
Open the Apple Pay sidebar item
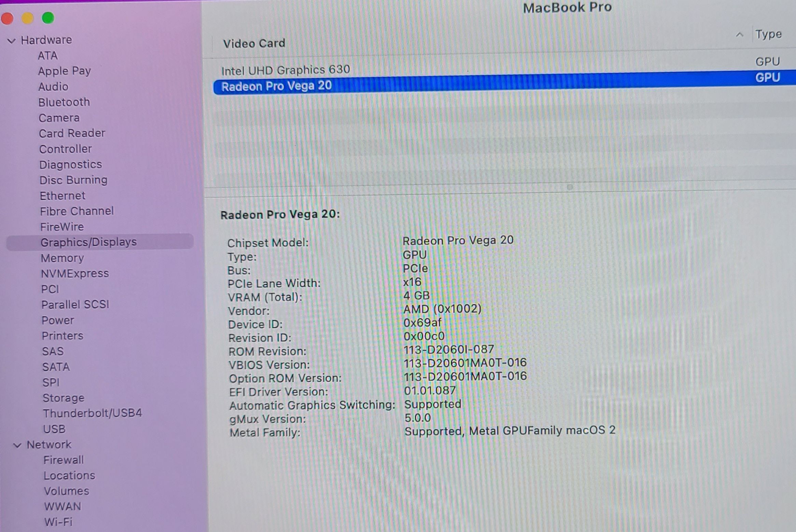click(65, 71)
